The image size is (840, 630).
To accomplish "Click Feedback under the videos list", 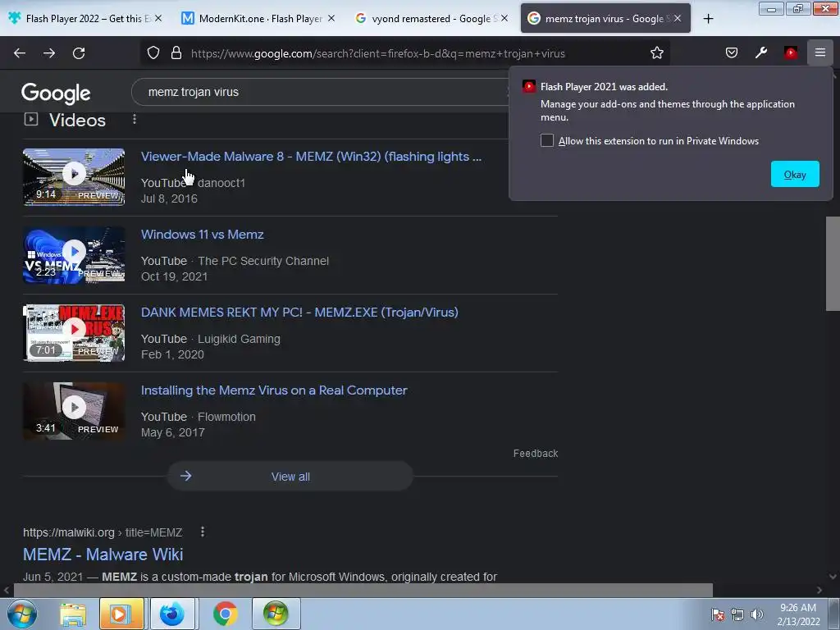I will (535, 453).
